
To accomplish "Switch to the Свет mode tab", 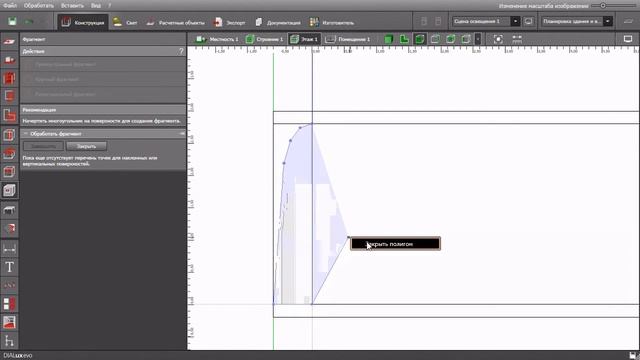I will coord(125,22).
